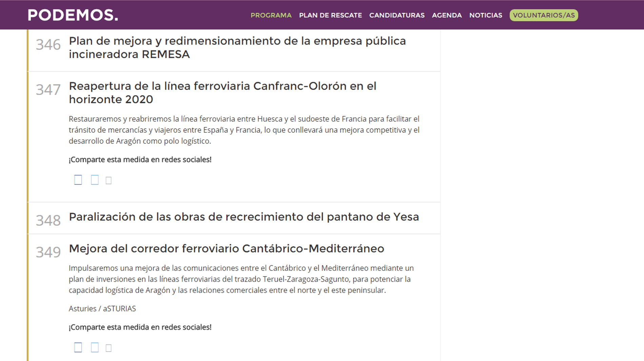Click second share icon under measure 349
The image size is (644, 361).
tap(95, 347)
